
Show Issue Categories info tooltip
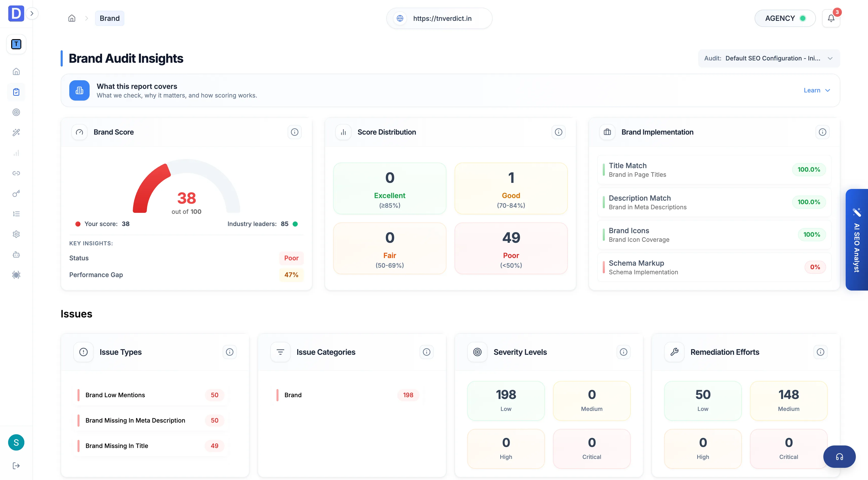pyautogui.click(x=426, y=352)
